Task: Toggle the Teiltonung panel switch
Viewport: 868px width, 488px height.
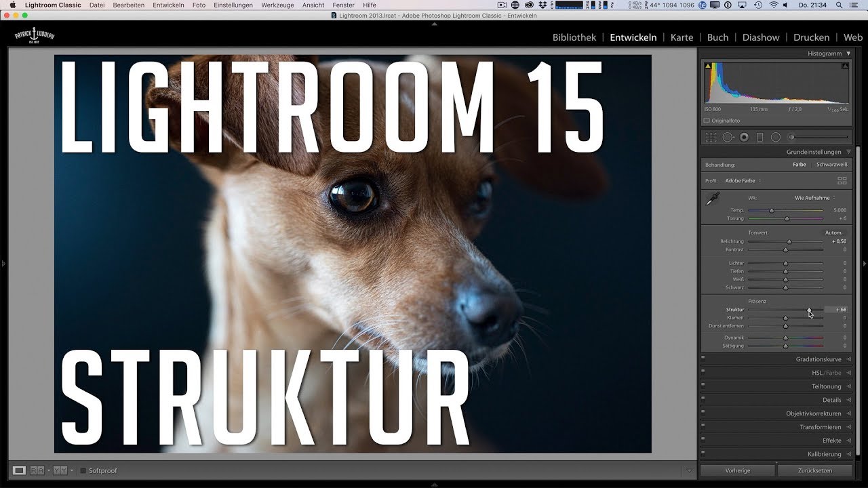Action: [703, 386]
